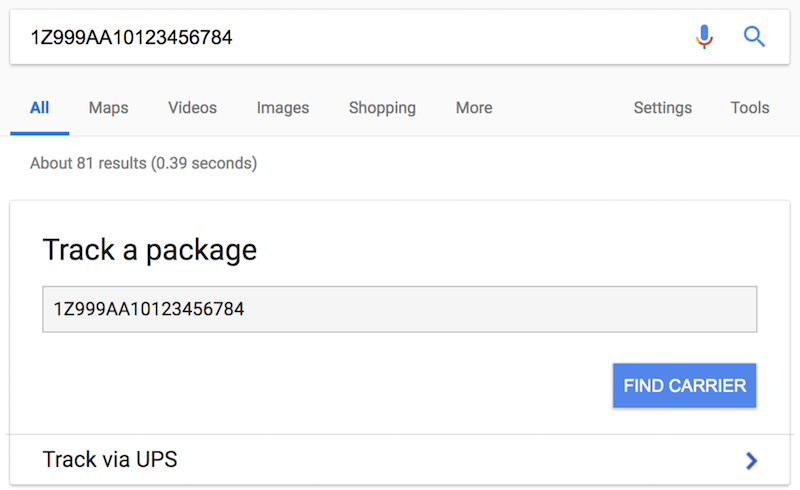
Task: Click into the top search box
Action: (450, 38)
